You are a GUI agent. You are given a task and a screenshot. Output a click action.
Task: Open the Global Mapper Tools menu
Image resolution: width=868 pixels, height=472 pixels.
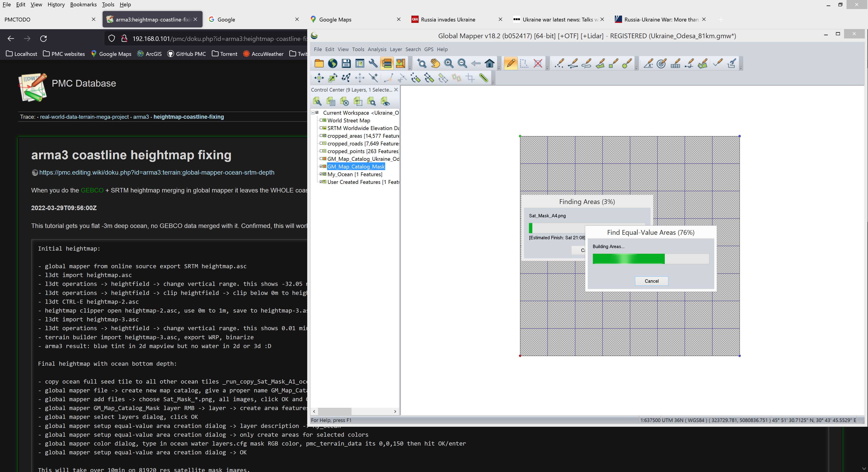[358, 49]
